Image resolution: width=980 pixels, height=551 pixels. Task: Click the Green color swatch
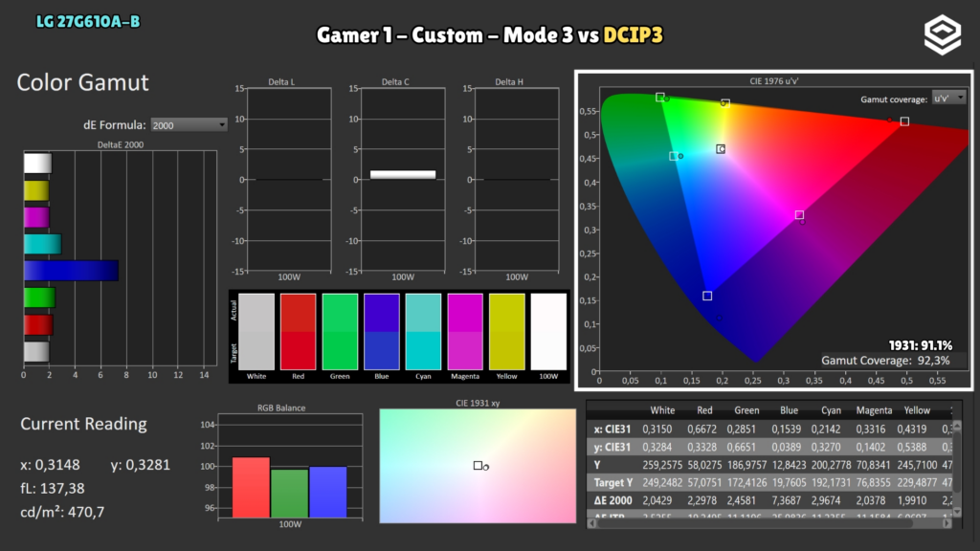340,332
